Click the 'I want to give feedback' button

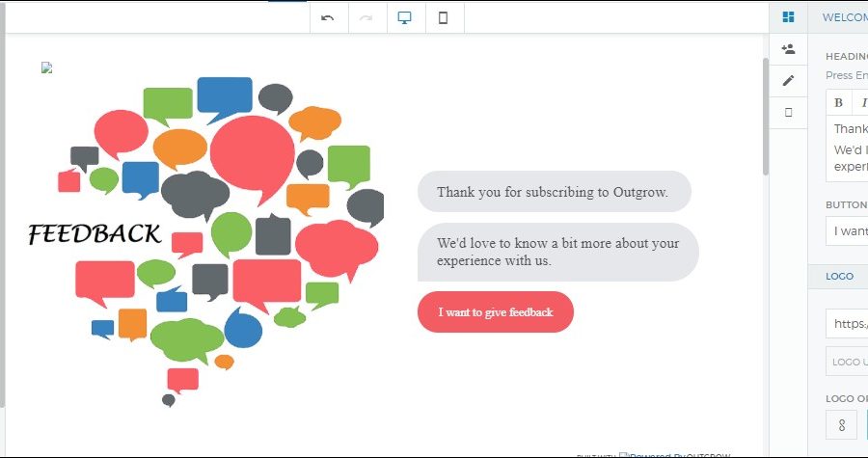(496, 312)
